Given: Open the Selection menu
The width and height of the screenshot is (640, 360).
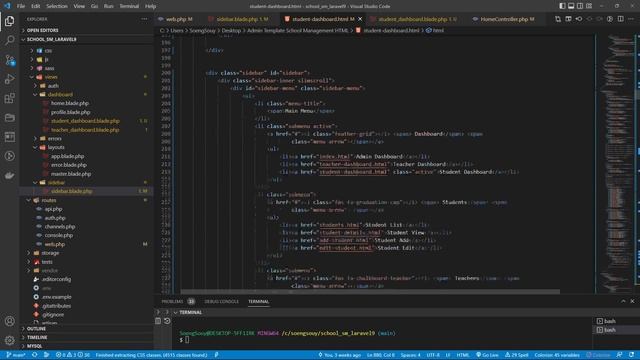Looking at the screenshot, I should pyautogui.click(x=57, y=6).
